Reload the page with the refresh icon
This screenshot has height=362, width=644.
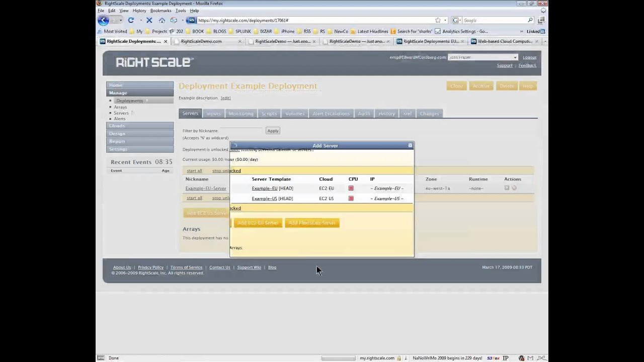point(131,20)
